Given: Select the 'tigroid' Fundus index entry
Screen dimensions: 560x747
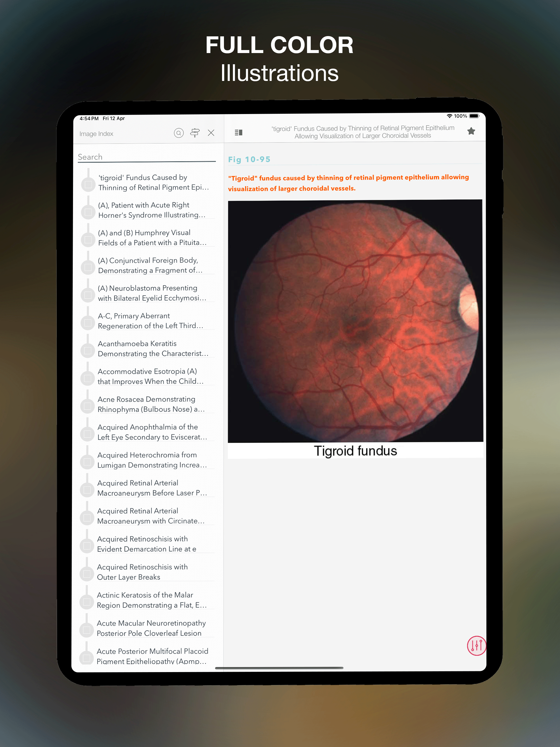Looking at the screenshot, I should (x=148, y=182).
